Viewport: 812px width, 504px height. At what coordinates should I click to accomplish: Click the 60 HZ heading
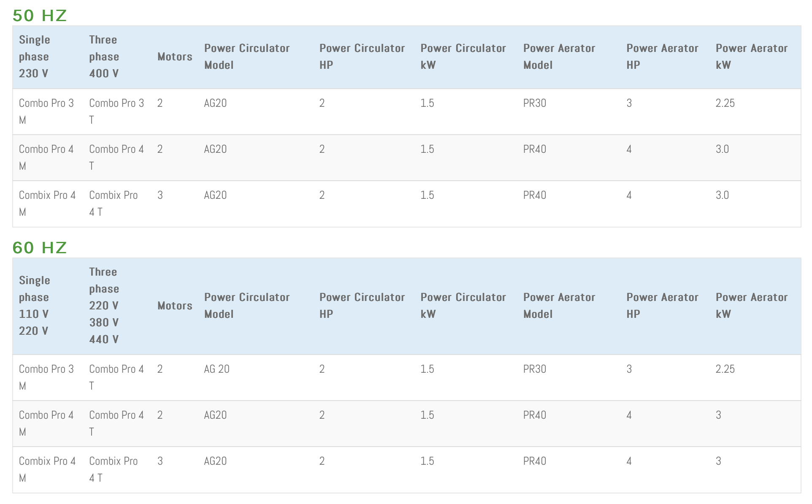pos(40,248)
